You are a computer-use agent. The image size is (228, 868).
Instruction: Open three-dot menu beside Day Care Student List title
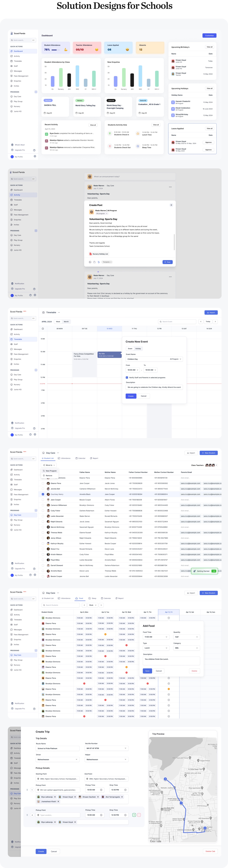[58, 453]
